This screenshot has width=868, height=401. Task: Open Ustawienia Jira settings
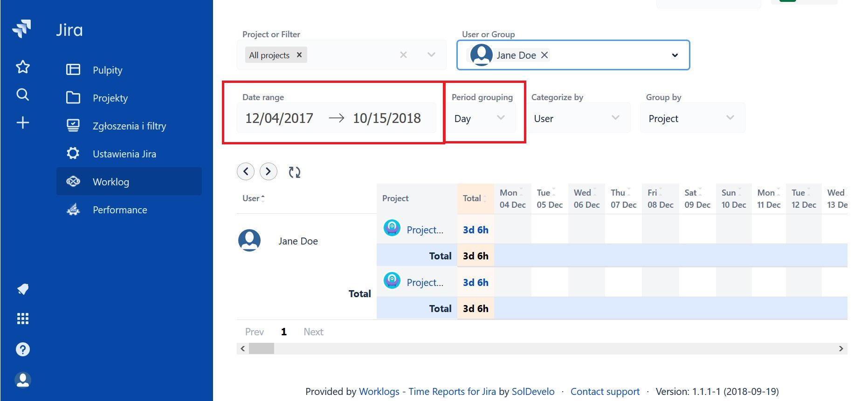129,154
